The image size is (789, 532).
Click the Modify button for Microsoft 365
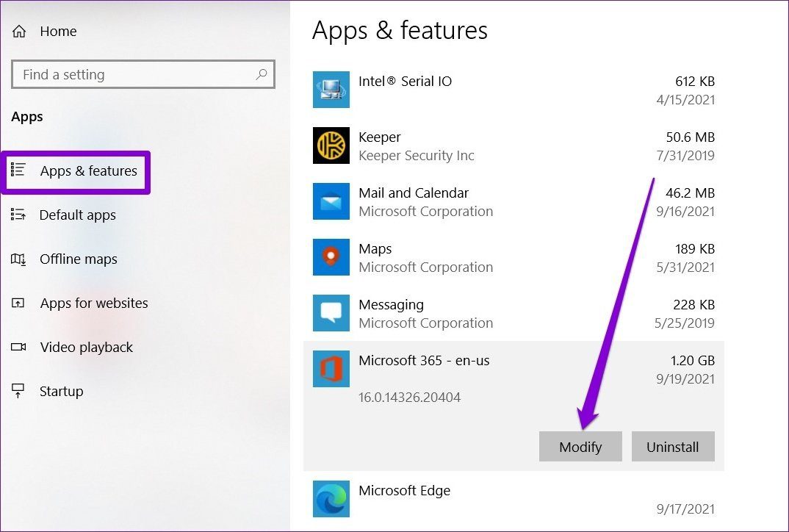click(580, 447)
